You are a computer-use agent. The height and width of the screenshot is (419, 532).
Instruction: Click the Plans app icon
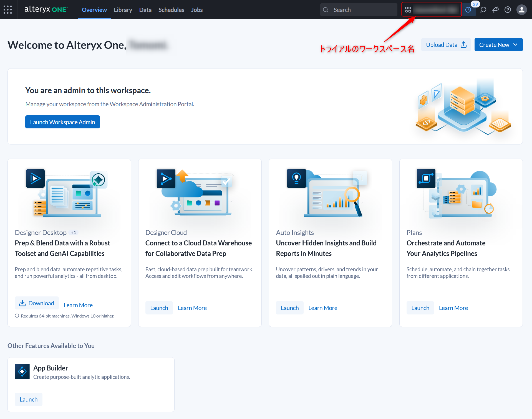click(x=426, y=178)
